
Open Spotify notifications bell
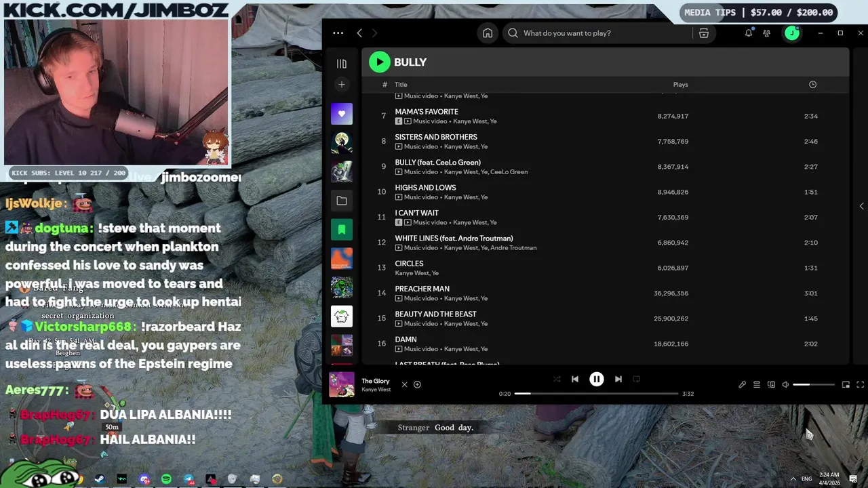(749, 33)
